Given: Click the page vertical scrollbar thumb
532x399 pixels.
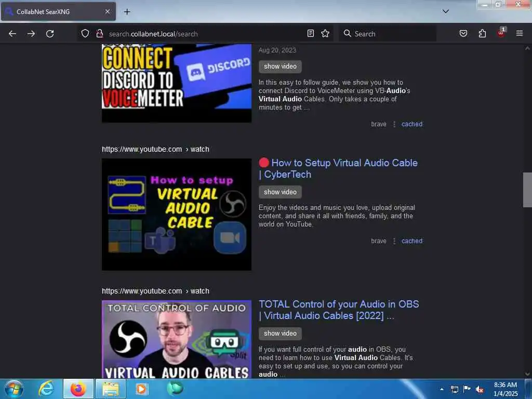Looking at the screenshot, I should point(527,190).
